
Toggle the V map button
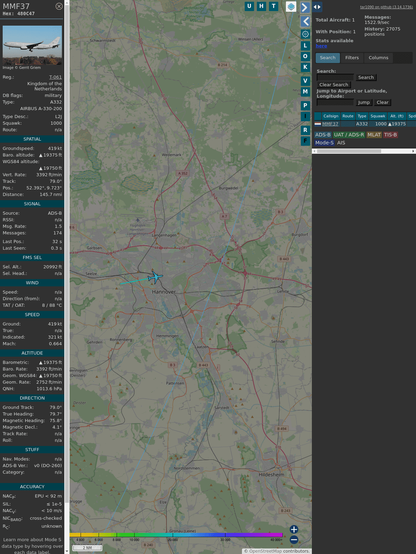point(305,81)
